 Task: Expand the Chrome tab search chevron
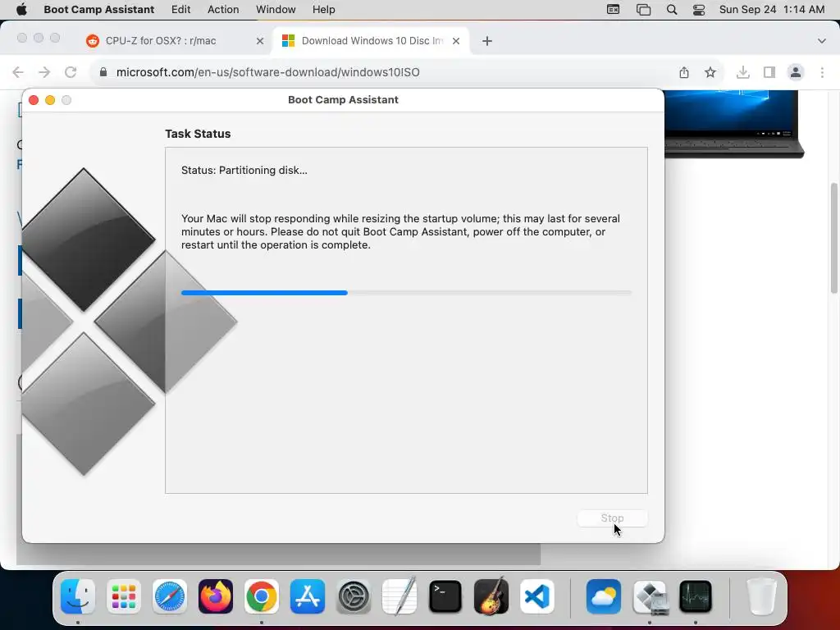point(821,41)
